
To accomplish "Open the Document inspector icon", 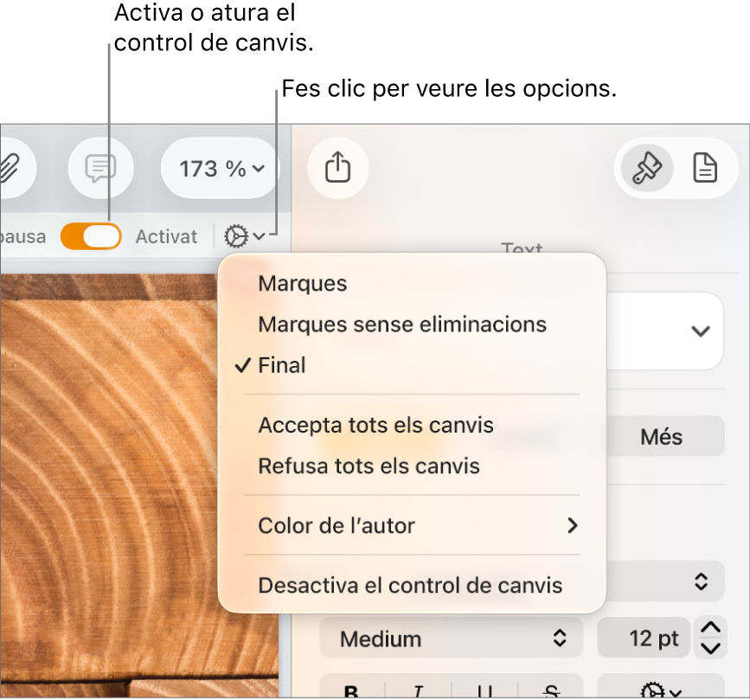I will tap(705, 168).
